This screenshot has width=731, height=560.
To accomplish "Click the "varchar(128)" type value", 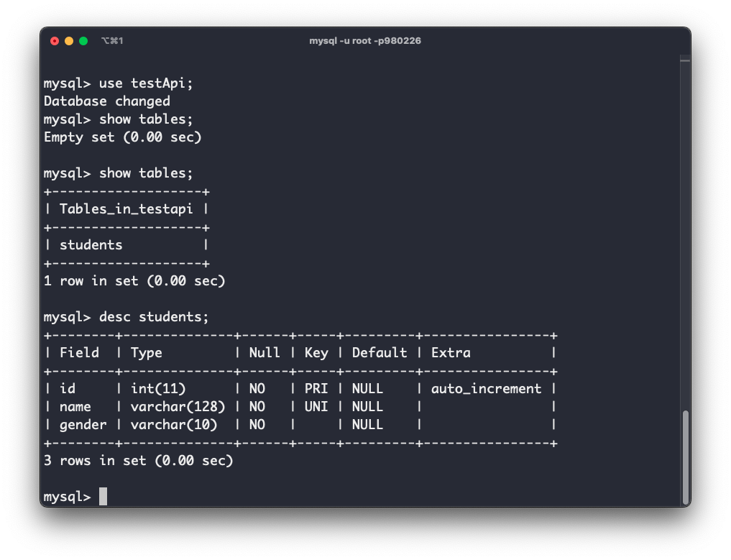I will coord(178,407).
